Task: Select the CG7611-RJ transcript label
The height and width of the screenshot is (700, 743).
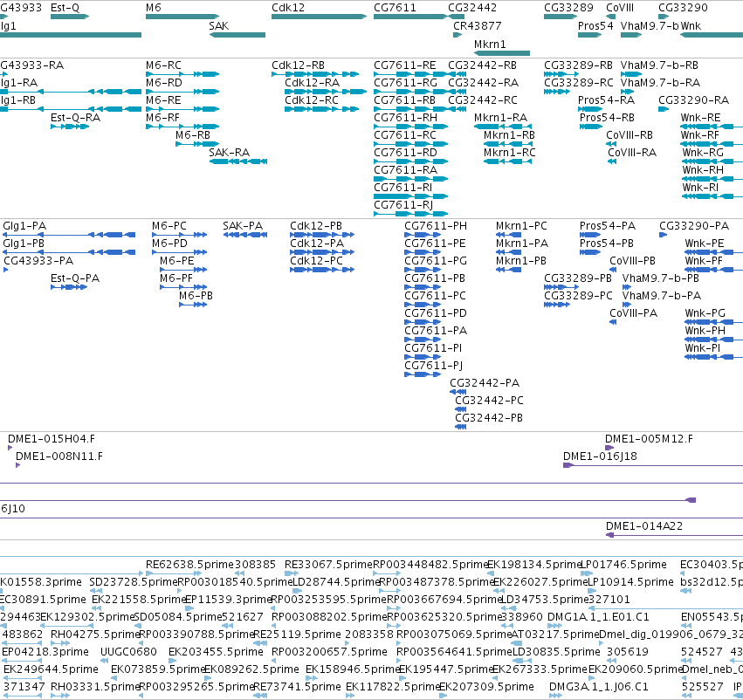Action: [x=403, y=204]
